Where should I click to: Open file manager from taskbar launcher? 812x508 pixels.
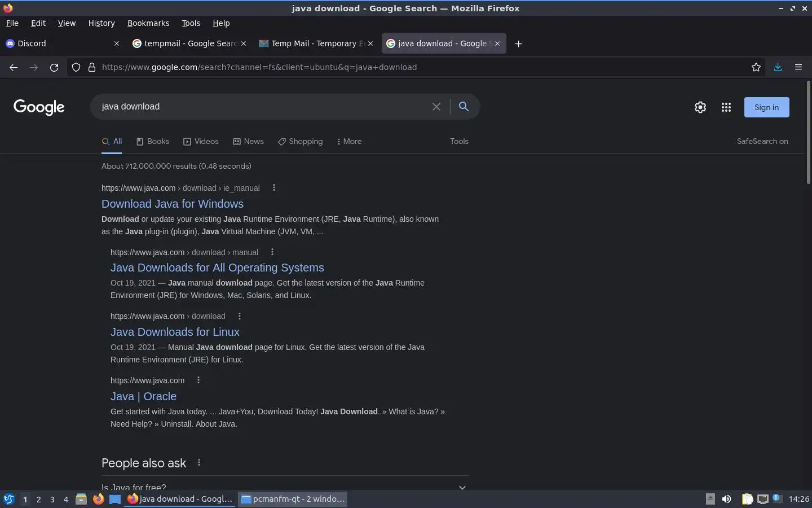coord(81,499)
